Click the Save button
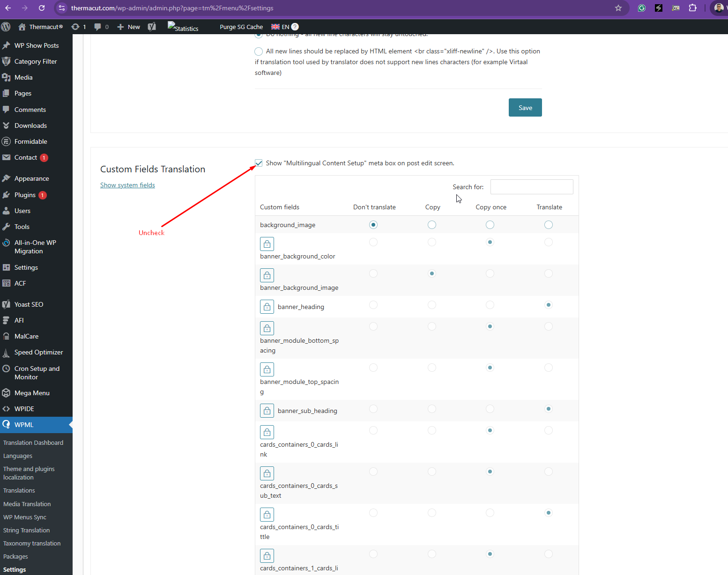Screen dimensions: 728x575 click(x=525, y=108)
